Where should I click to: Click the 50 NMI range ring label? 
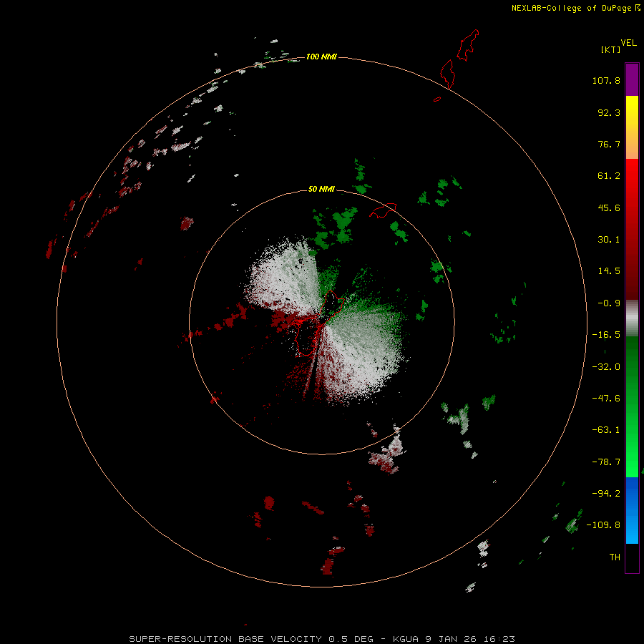(321, 189)
